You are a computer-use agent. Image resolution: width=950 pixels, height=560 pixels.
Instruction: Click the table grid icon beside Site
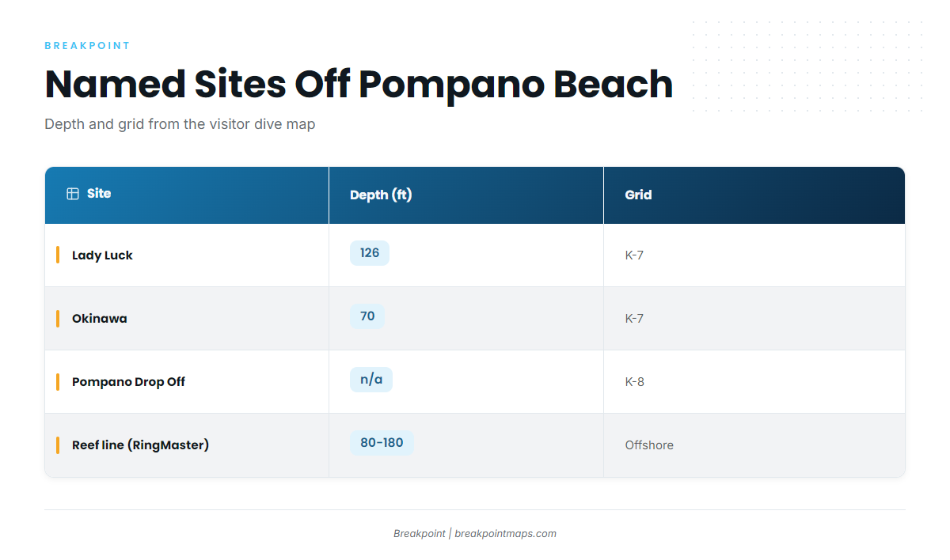(73, 194)
